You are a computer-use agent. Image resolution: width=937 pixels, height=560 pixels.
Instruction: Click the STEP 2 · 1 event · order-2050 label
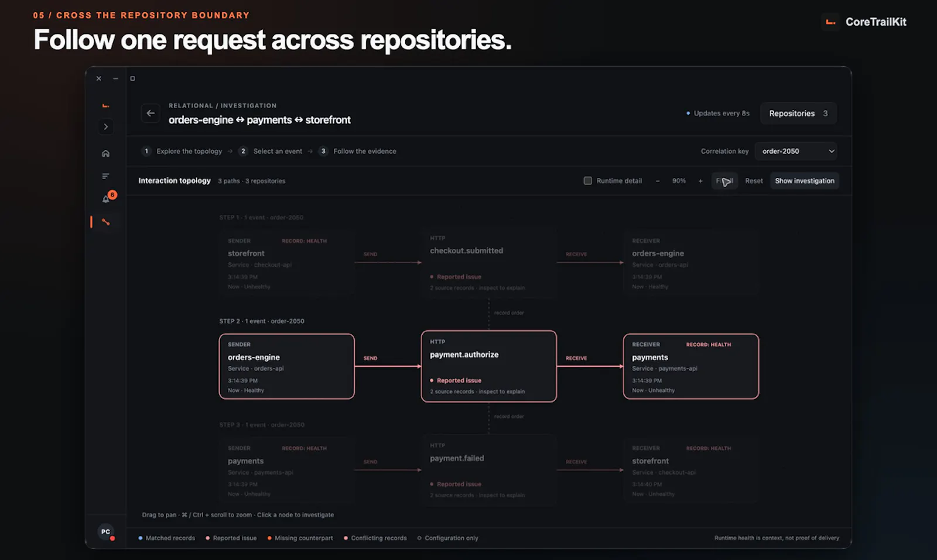click(x=262, y=321)
